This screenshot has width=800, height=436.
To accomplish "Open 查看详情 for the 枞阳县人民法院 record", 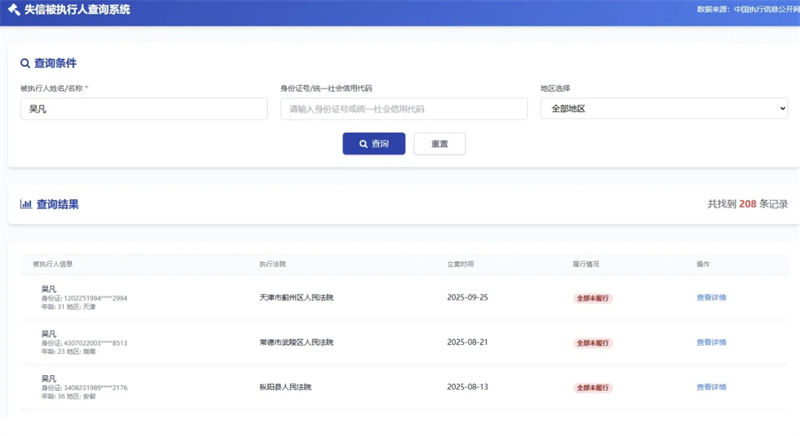I will click(711, 386).
